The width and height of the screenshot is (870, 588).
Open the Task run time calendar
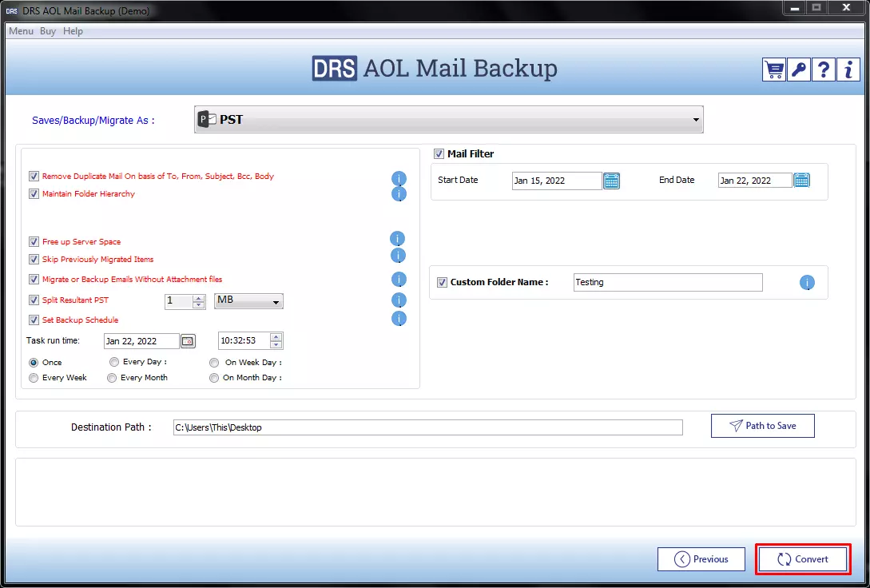coord(189,341)
